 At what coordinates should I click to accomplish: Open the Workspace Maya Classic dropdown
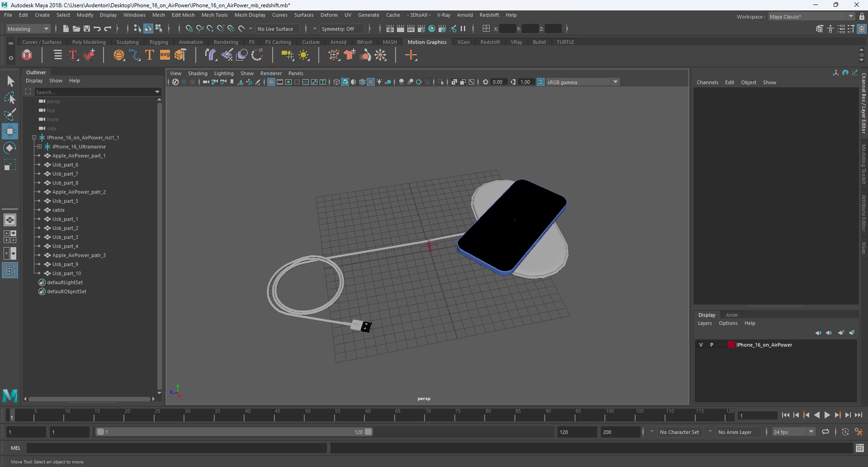812,16
